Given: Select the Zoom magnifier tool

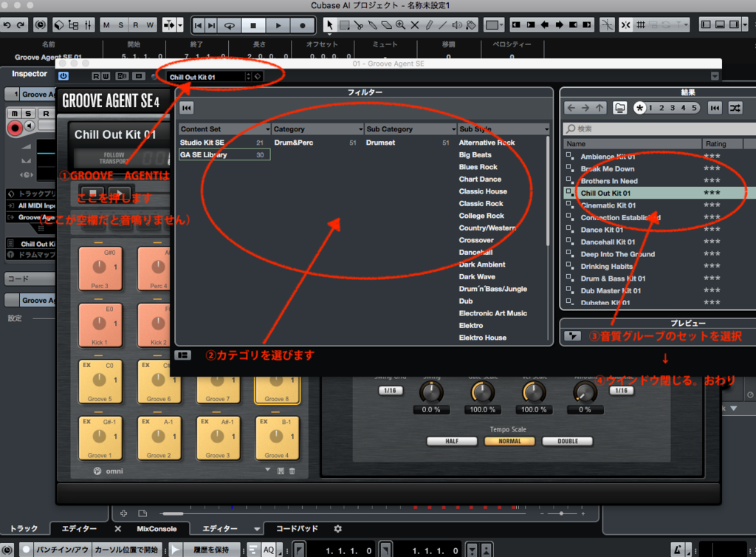Looking at the screenshot, I should pyautogui.click(x=401, y=25).
